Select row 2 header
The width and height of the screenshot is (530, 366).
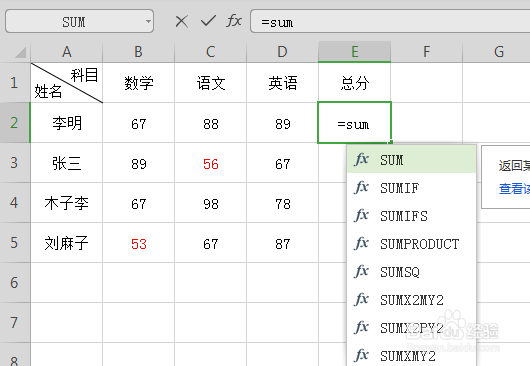click(15, 123)
